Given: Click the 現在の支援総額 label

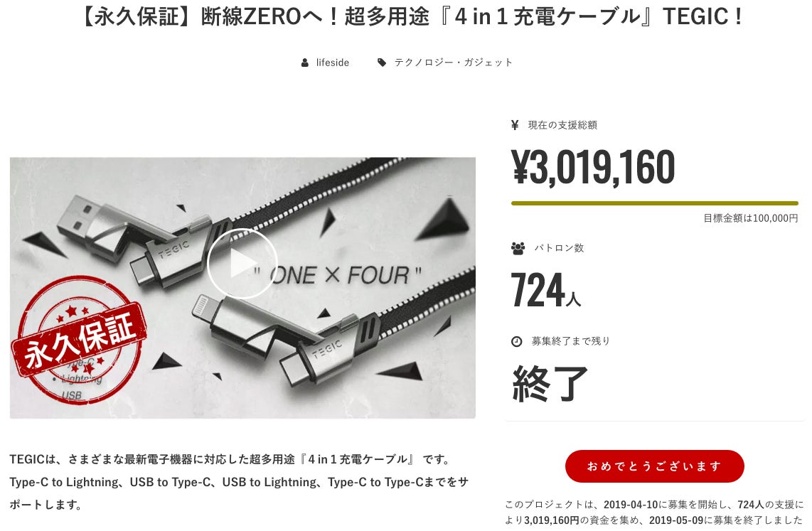Looking at the screenshot, I should 562,124.
